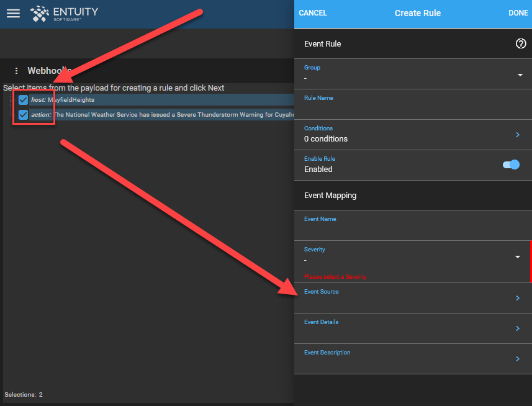This screenshot has width=532, height=406.
Task: Expand the Conditions section
Action: click(x=517, y=134)
